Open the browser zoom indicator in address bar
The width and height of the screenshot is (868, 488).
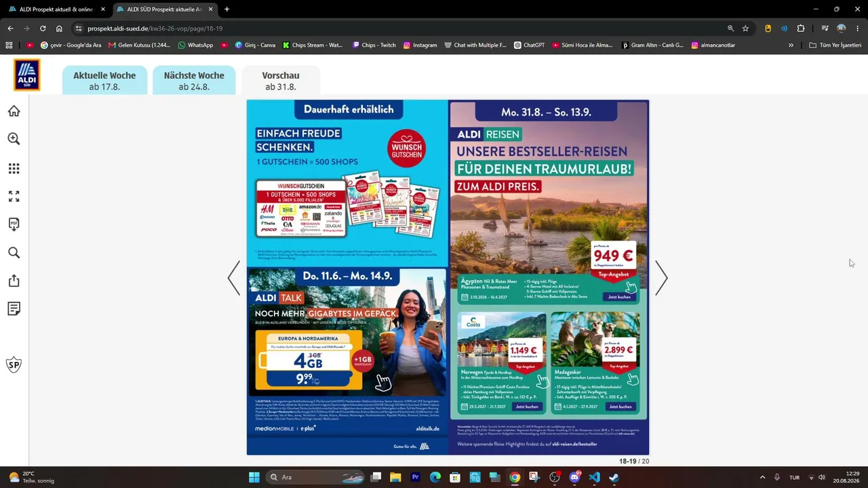coord(730,28)
